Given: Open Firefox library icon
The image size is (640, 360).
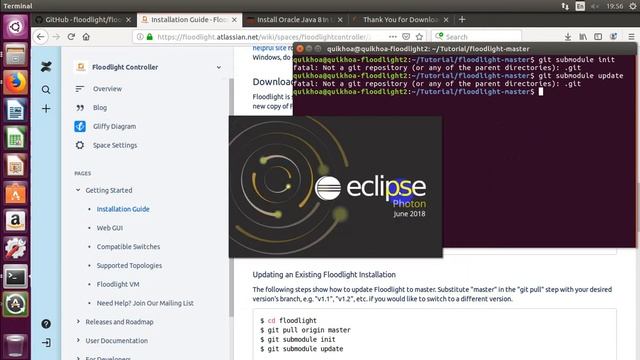Looking at the screenshot, I should (x=583, y=37).
